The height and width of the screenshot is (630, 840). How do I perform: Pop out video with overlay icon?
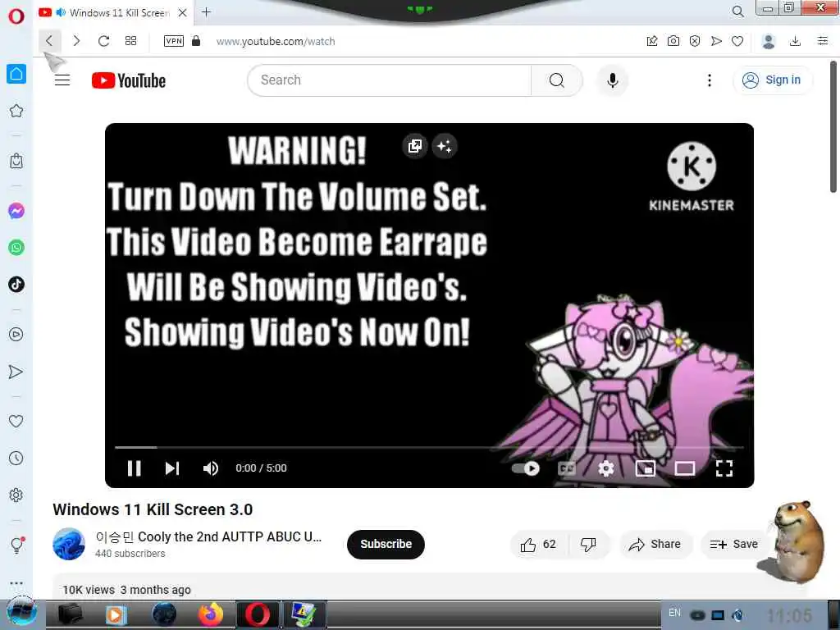(x=414, y=146)
